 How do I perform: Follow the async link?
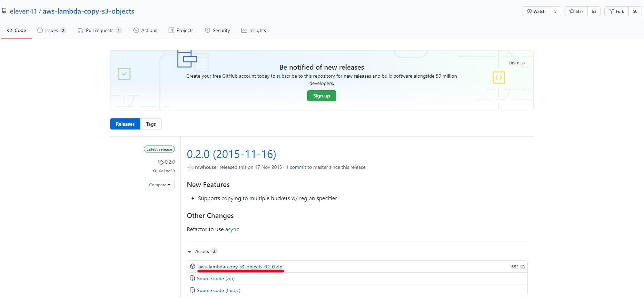232,229
